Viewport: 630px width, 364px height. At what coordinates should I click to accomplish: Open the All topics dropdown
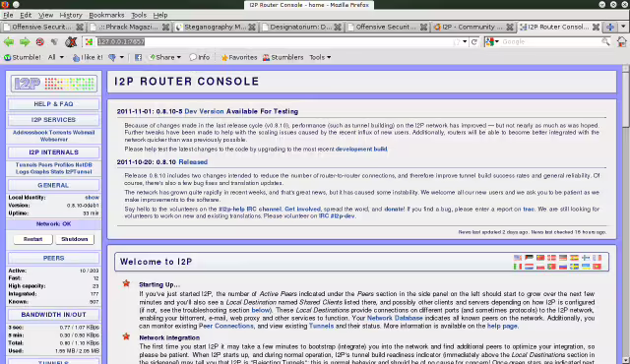pyautogui.click(x=56, y=57)
